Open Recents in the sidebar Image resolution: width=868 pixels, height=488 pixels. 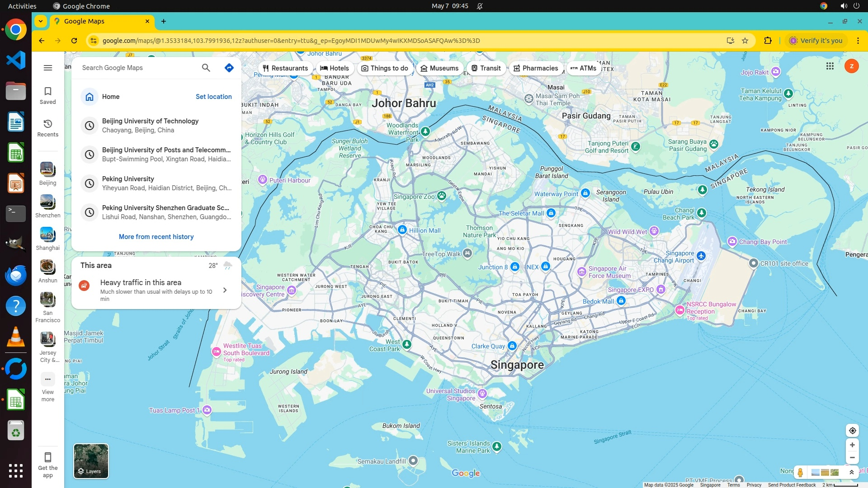pos(47,128)
